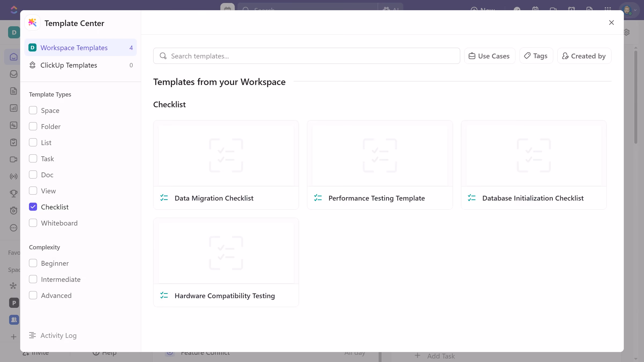Check the Doc template type
The height and width of the screenshot is (362, 644).
click(33, 175)
